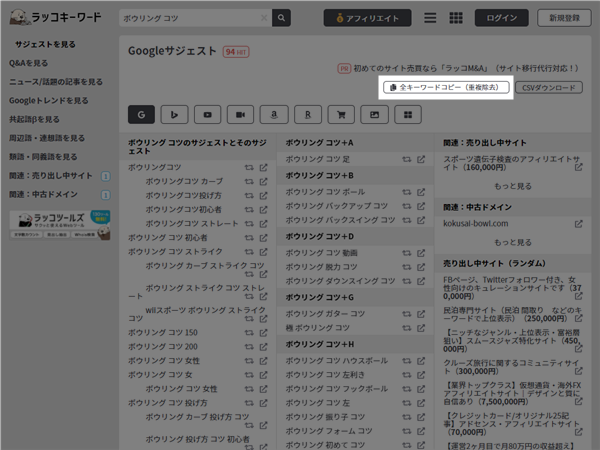Open external link for kokusai-bowl.com

(579, 224)
